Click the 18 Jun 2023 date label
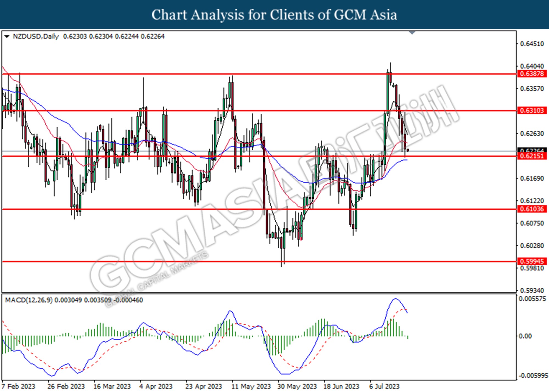The width and height of the screenshot is (549, 392). [341, 386]
